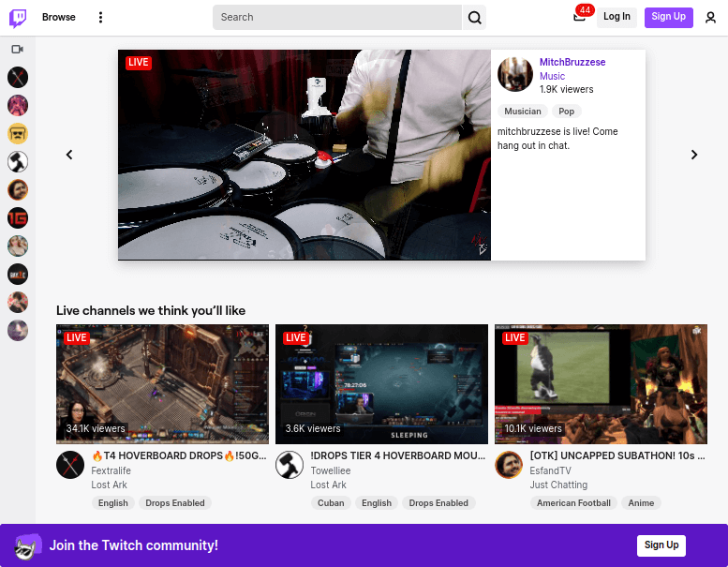Open the Just Chatting category

coord(558,485)
